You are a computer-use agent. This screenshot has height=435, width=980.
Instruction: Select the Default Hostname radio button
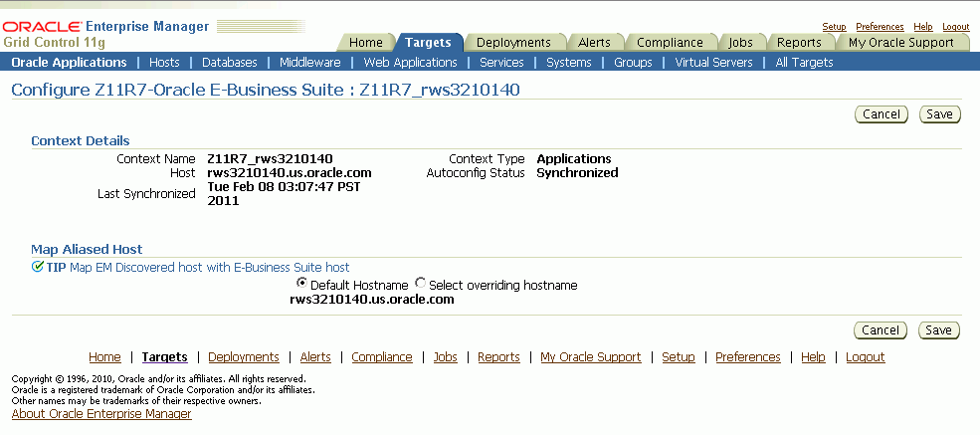301,283
